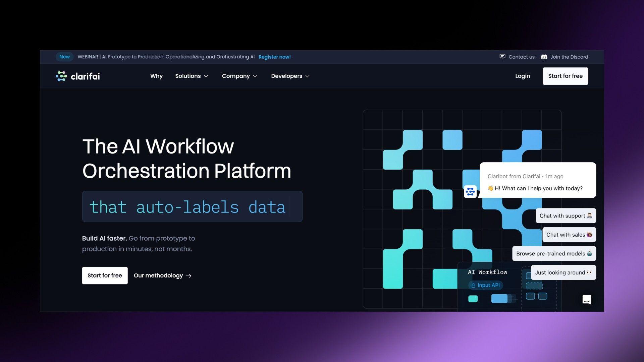Click the Input API tag
Viewport: 644px width, 362px height.
(x=485, y=285)
